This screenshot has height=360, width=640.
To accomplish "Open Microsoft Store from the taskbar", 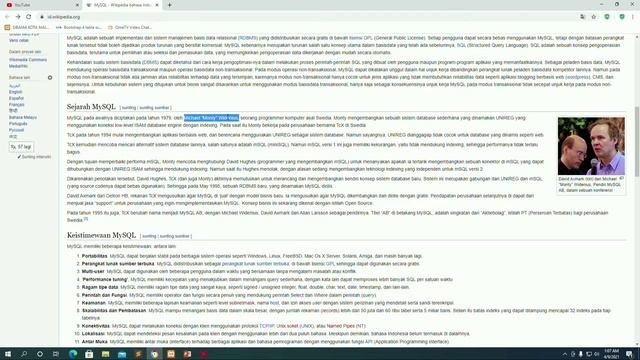I will pyautogui.click(x=89, y=354).
